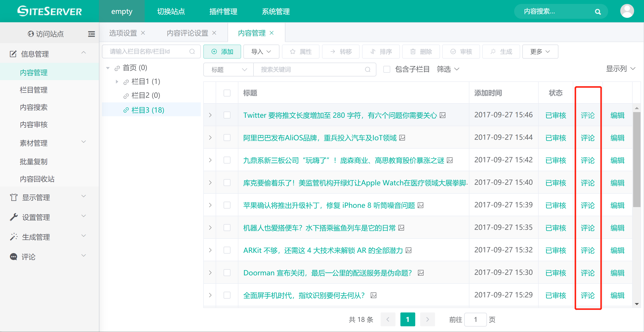This screenshot has height=332, width=644.
Task: Close the 内容评论设置 tab
Action: pyautogui.click(x=214, y=33)
